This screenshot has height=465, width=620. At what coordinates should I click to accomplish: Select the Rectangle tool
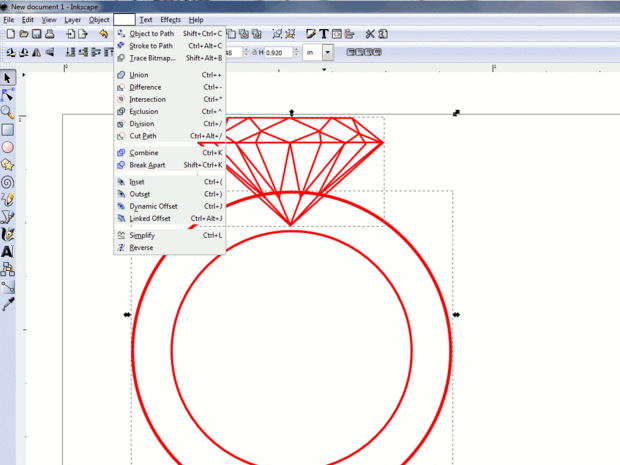point(8,130)
